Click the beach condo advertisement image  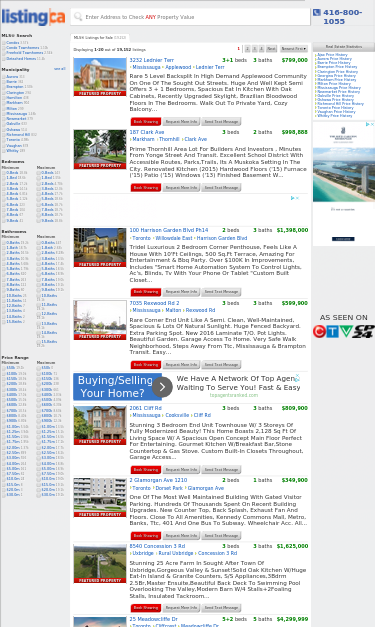pyautogui.click(x=343, y=175)
